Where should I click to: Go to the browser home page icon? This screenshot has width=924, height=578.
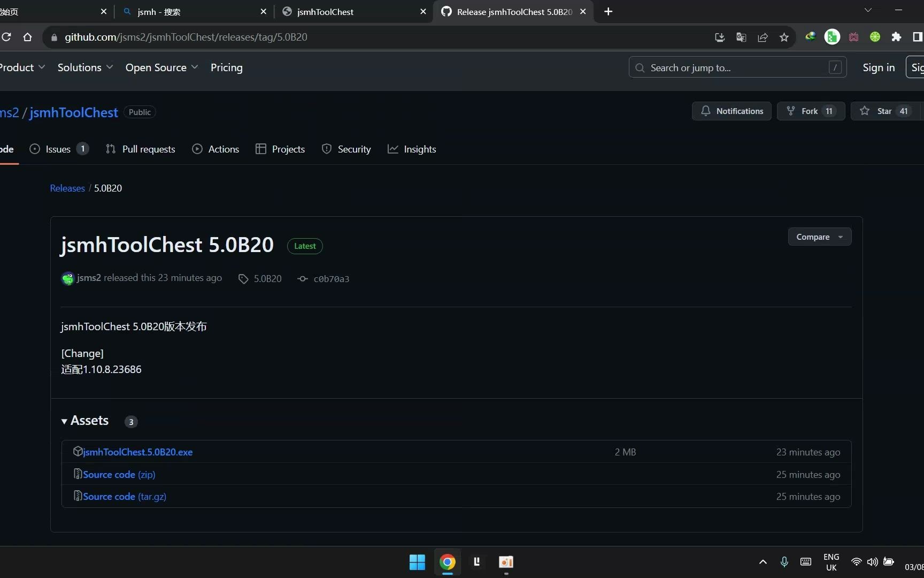[x=28, y=37]
